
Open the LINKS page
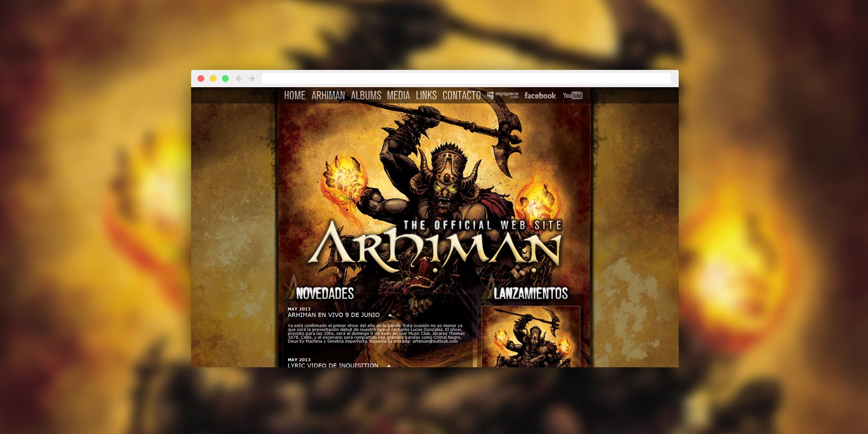pyautogui.click(x=426, y=96)
